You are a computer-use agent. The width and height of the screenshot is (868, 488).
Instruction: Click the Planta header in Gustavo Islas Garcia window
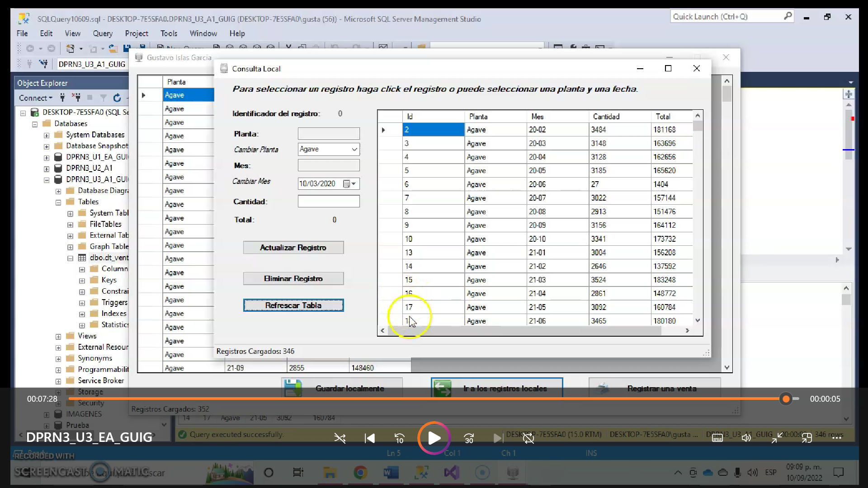coord(188,82)
